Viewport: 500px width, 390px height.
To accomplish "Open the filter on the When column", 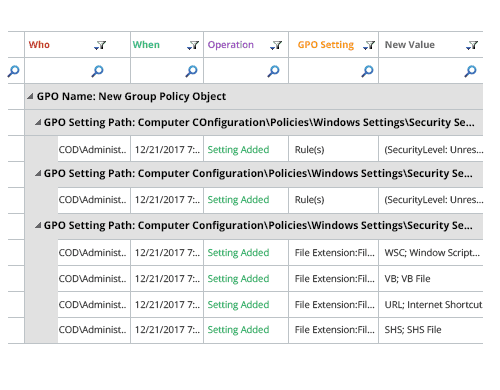I will 193,45.
